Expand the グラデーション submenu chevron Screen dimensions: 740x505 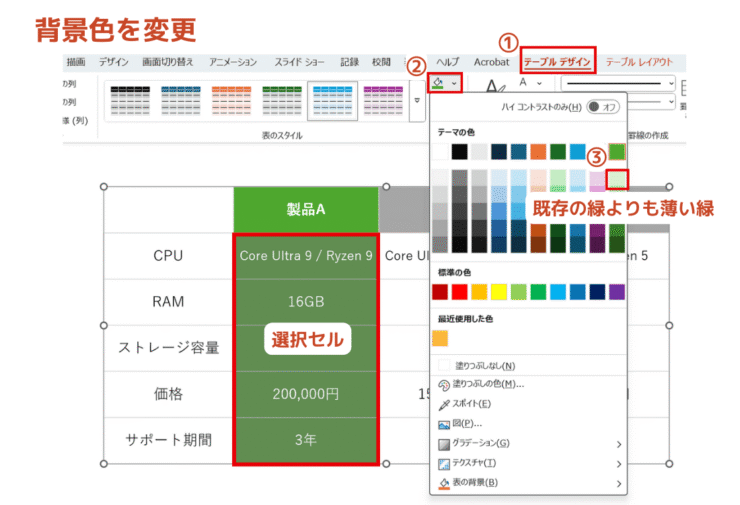tap(619, 444)
